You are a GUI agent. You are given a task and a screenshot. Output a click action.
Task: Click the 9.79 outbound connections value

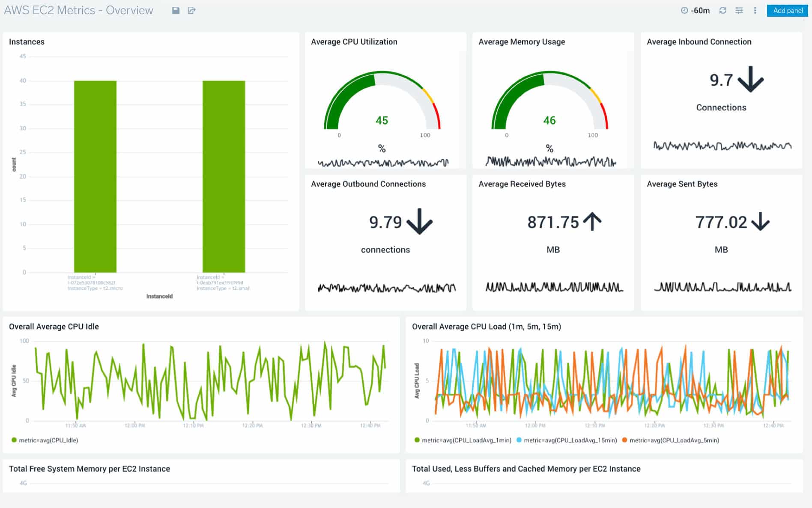pos(385,222)
